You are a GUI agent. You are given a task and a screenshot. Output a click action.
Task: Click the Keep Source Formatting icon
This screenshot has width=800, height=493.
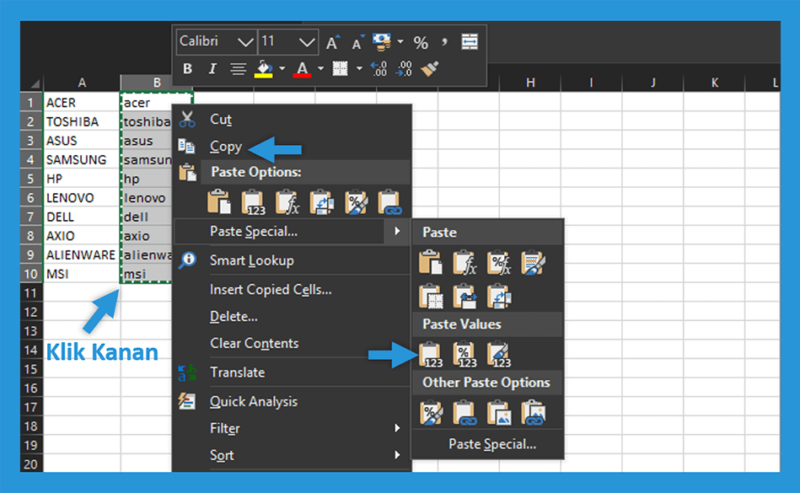tap(533, 263)
